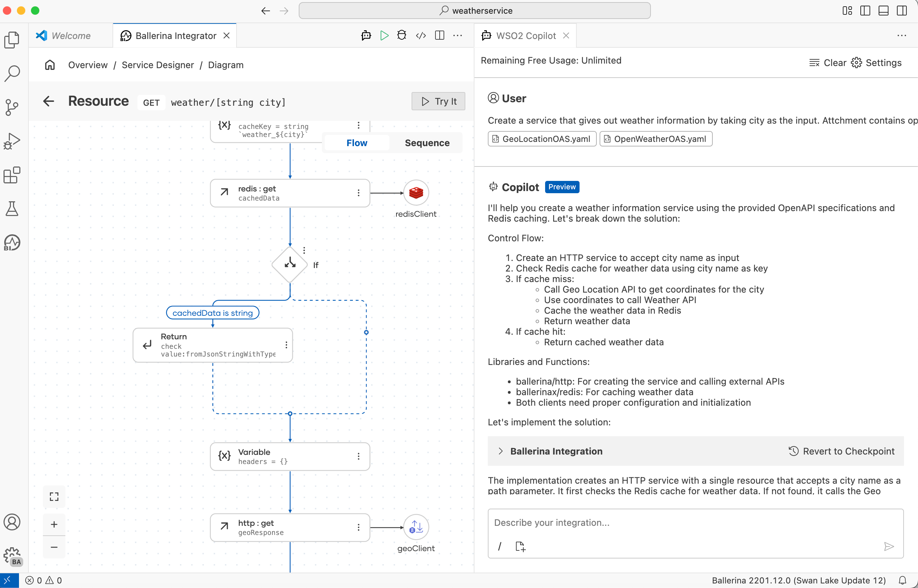This screenshot has width=918, height=588.
Task: Click the If condition diamond node
Action: tap(290, 264)
